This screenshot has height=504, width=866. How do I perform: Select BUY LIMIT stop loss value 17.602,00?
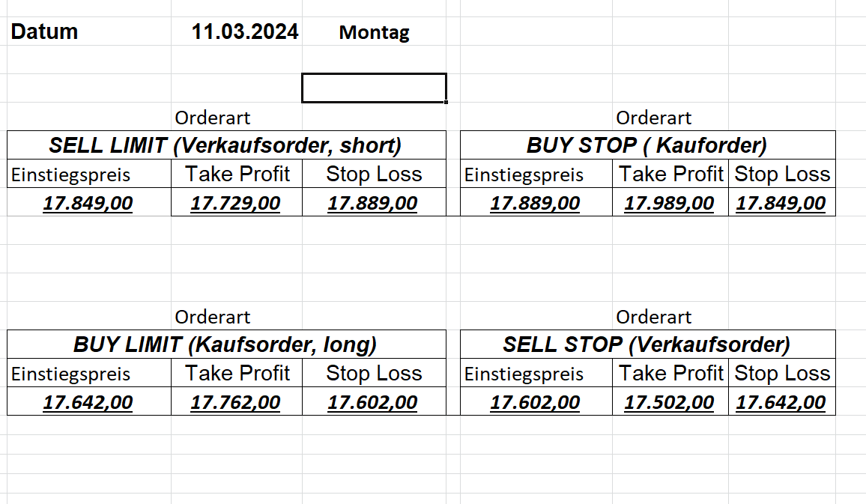pos(372,402)
